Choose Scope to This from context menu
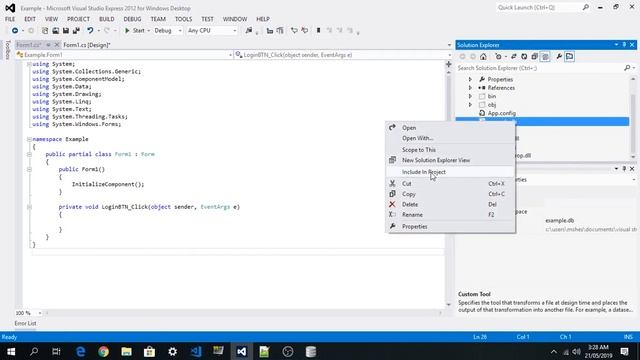Image resolution: width=640 pixels, height=360 pixels. (450, 150)
